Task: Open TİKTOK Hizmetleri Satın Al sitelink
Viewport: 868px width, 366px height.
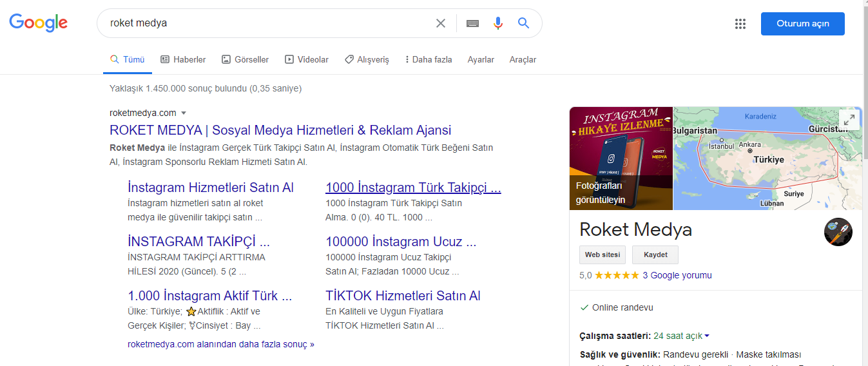Action: point(403,296)
